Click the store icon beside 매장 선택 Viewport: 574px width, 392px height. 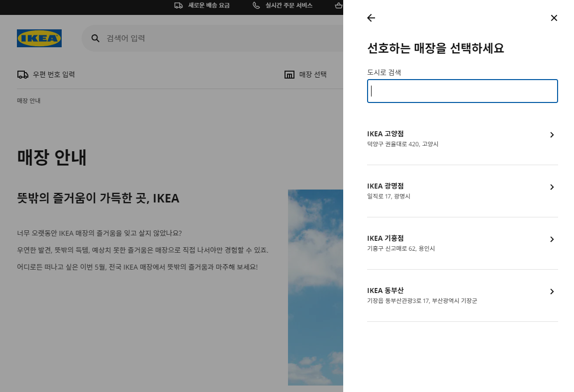click(289, 75)
